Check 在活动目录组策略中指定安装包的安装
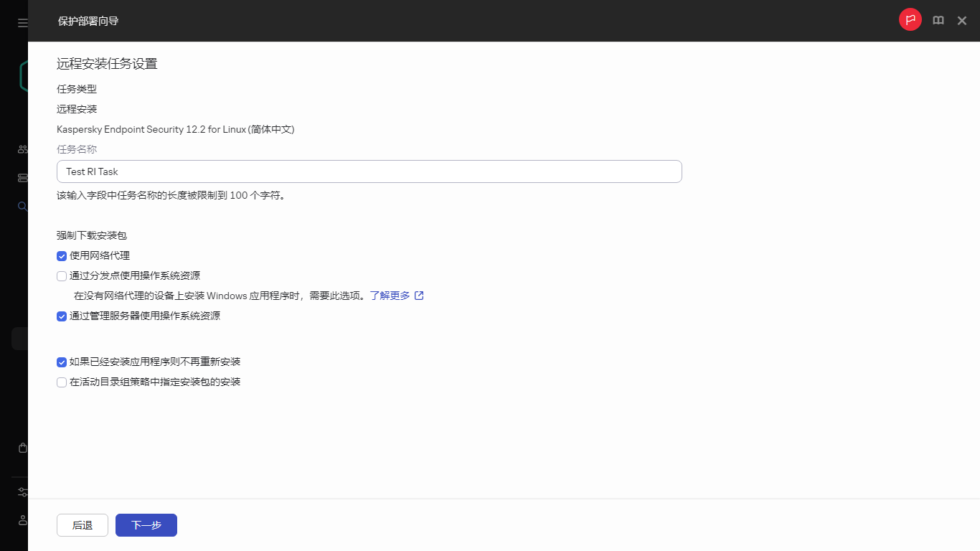Screen dimensions: 980x551 (x=62, y=382)
